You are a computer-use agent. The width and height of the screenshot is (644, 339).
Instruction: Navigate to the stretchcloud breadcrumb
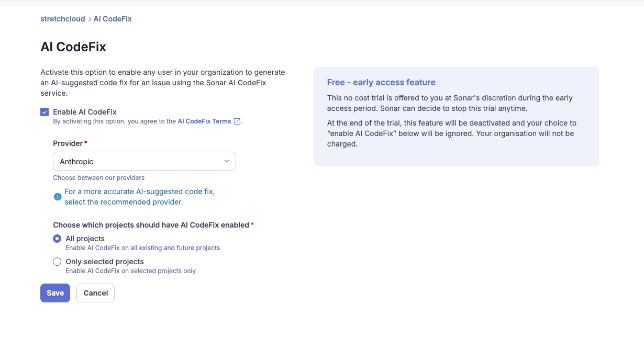click(62, 19)
